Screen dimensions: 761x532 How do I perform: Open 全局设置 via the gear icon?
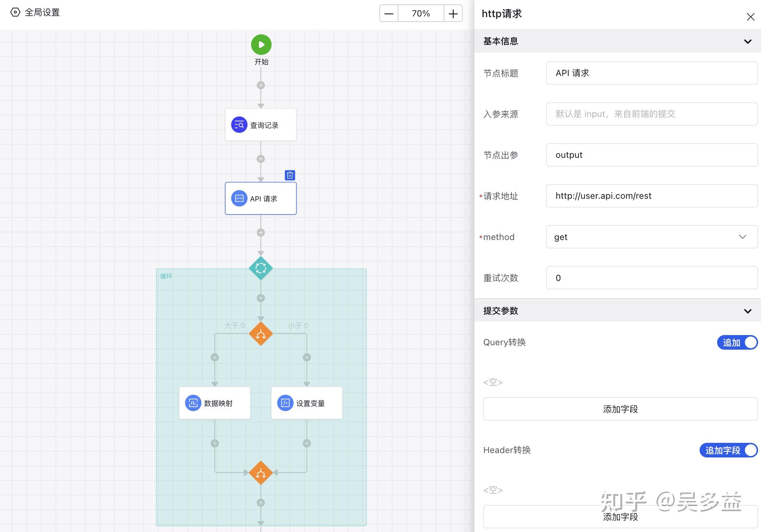coord(15,12)
